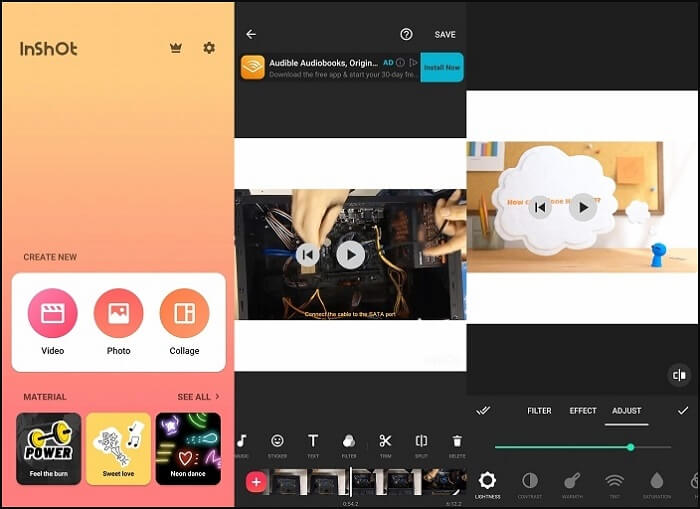Select the Text tool
The image size is (700, 509).
click(x=313, y=441)
